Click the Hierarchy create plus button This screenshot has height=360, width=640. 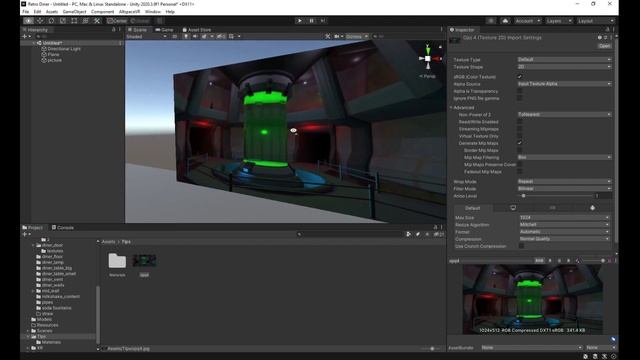[x=25, y=36]
